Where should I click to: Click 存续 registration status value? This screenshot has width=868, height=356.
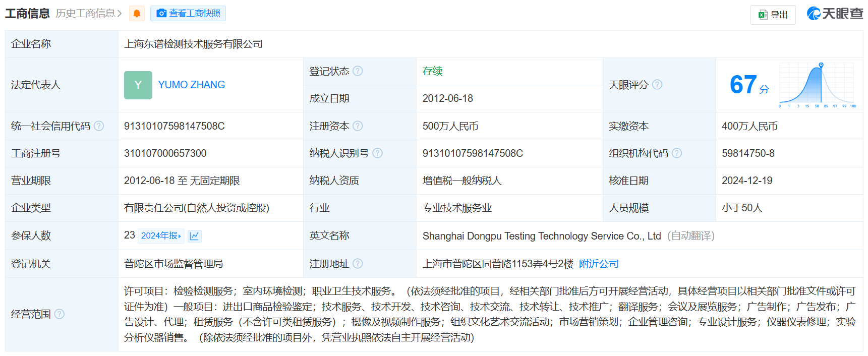pyautogui.click(x=432, y=71)
